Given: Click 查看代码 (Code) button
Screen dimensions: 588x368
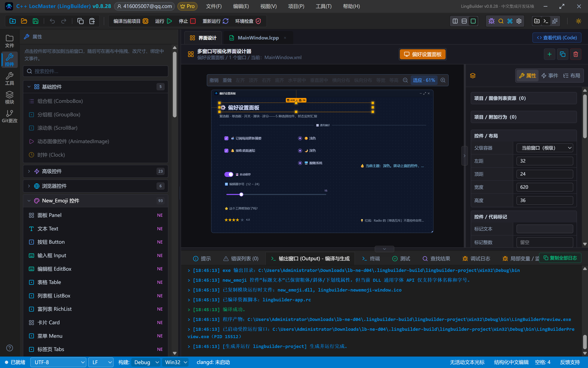Looking at the screenshot, I should pos(557,38).
